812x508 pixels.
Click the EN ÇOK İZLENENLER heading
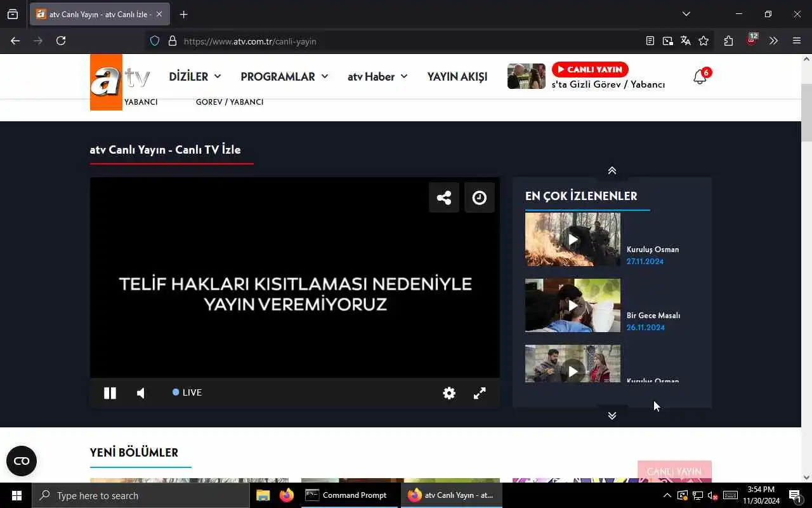(x=581, y=196)
